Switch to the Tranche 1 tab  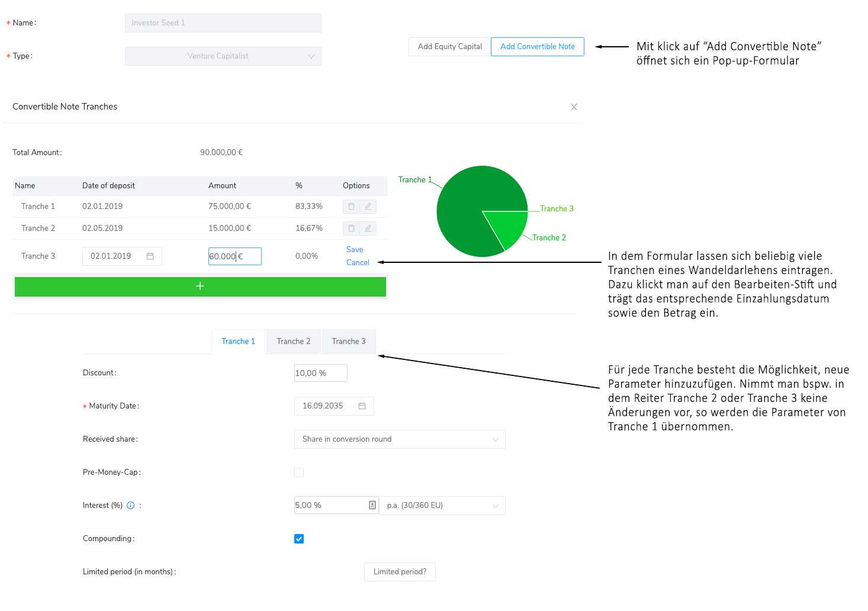click(x=239, y=342)
